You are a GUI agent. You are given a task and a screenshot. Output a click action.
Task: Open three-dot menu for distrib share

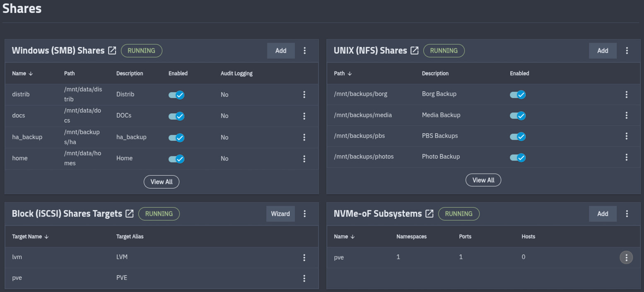pos(304,95)
